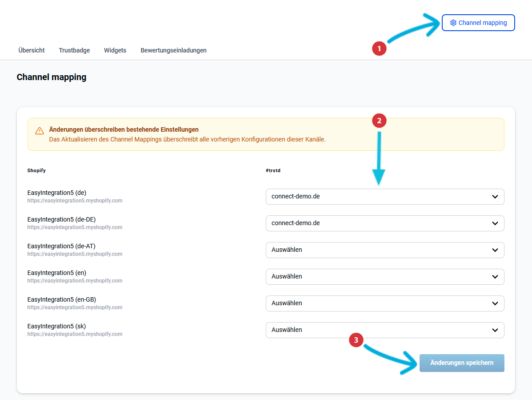Expand the EasyIntegration5 (en-GB) selection dropdown
Image resolution: width=532 pixels, height=400 pixels.
[384, 303]
